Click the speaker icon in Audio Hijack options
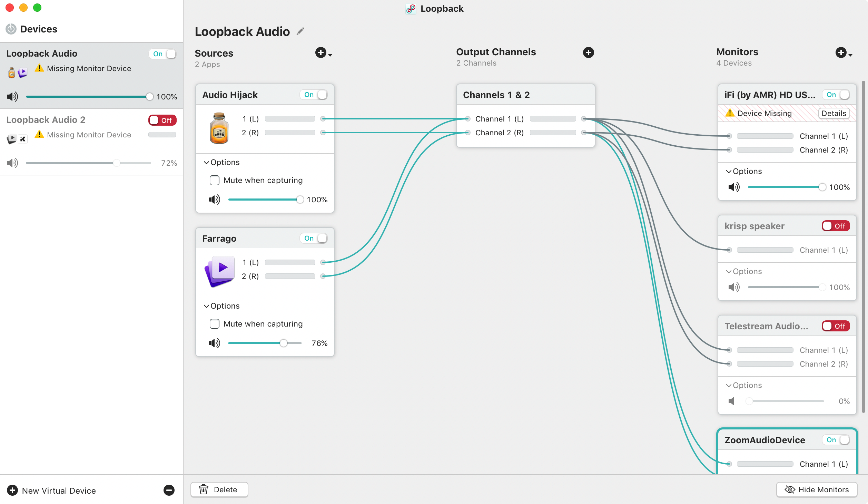The image size is (868, 504). tap(214, 200)
